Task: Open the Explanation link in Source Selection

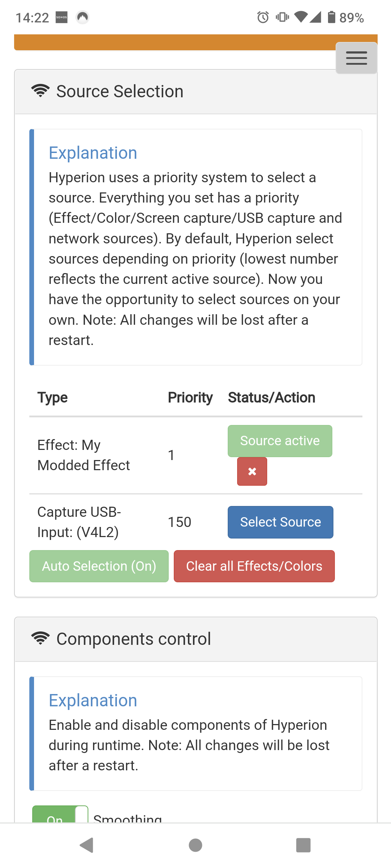Action: pyautogui.click(x=93, y=152)
